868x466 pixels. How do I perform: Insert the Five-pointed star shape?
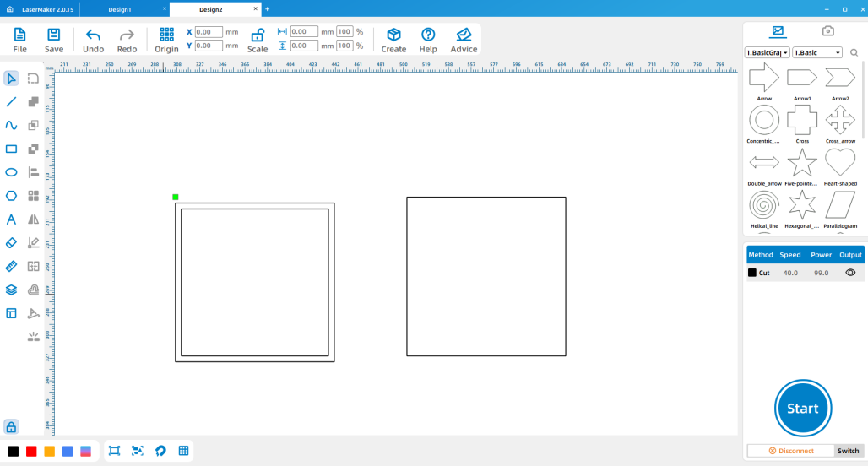801,164
